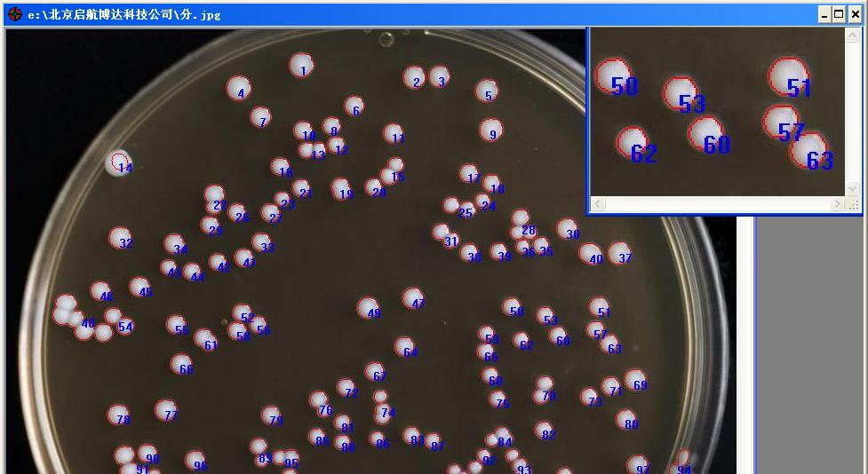Image resolution: width=868 pixels, height=474 pixels.
Task: Click colony labeled 1 on the dish
Action: pyautogui.click(x=301, y=66)
